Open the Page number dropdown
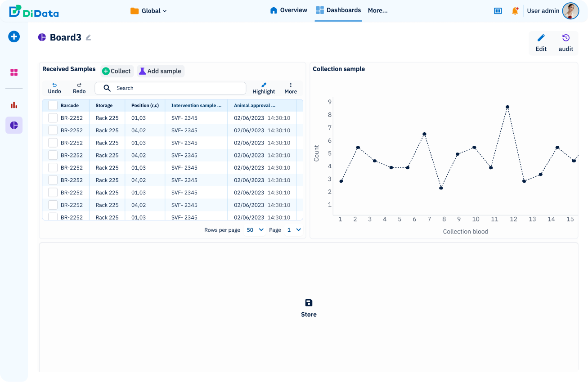 point(294,230)
